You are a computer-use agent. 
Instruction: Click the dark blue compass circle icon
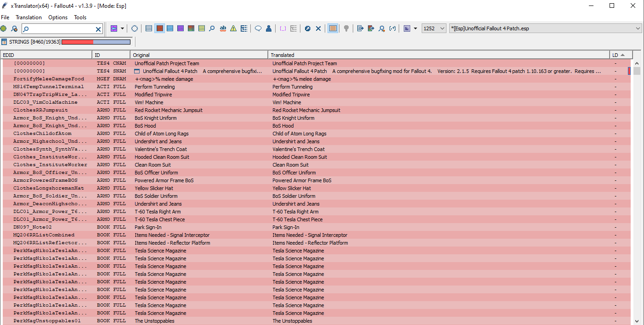pos(307,28)
